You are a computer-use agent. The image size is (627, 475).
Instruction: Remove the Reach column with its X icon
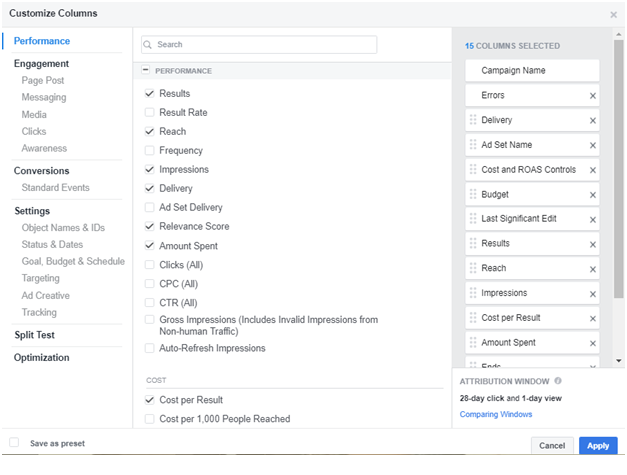click(x=593, y=269)
